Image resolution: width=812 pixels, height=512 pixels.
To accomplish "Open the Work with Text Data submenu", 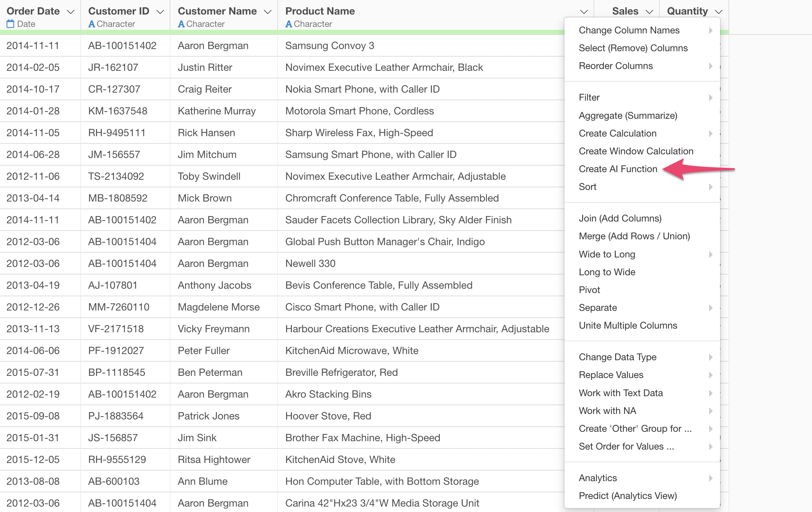I will pyautogui.click(x=620, y=393).
